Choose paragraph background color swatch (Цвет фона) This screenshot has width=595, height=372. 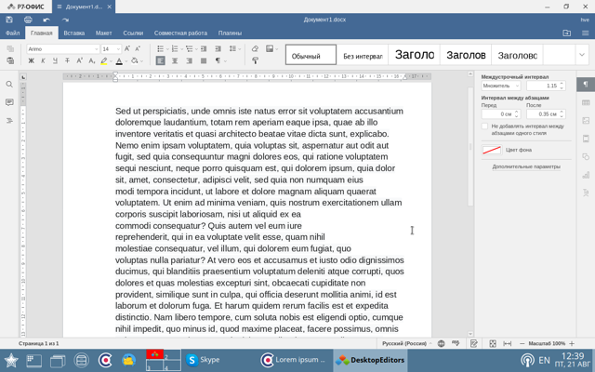(492, 150)
